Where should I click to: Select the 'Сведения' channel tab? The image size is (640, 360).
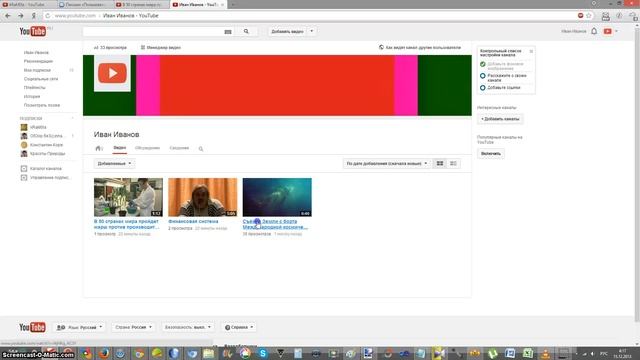tap(179, 148)
